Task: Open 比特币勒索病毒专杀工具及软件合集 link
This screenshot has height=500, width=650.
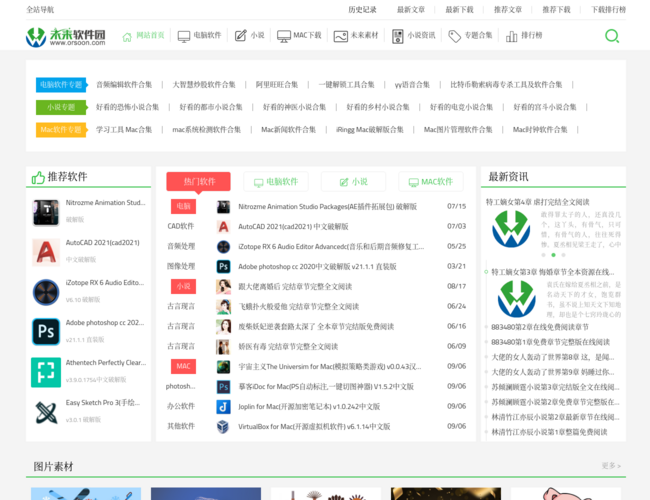Action: tap(506, 85)
